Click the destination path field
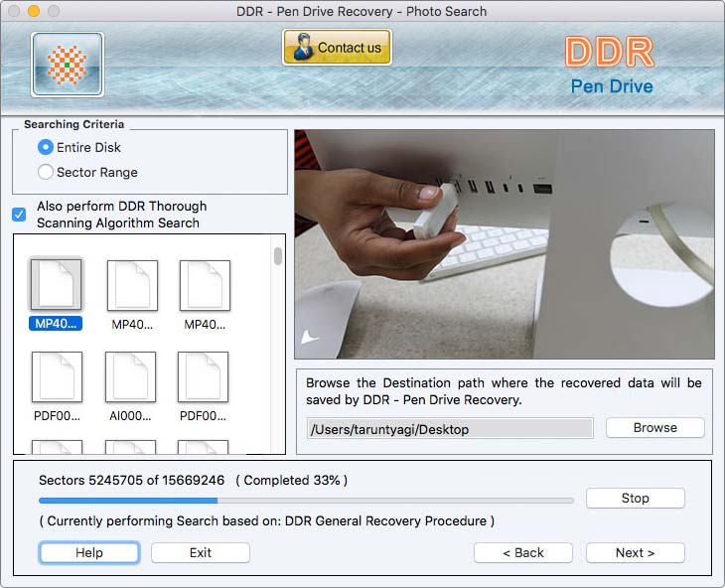 coord(450,428)
